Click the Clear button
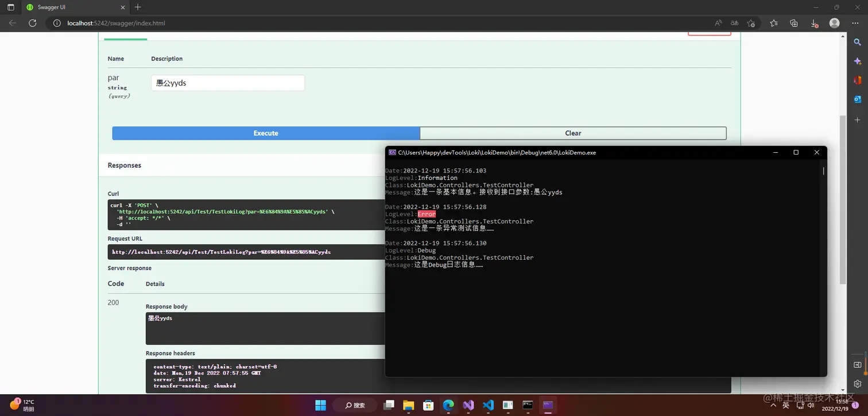The width and height of the screenshot is (868, 416). (573, 133)
